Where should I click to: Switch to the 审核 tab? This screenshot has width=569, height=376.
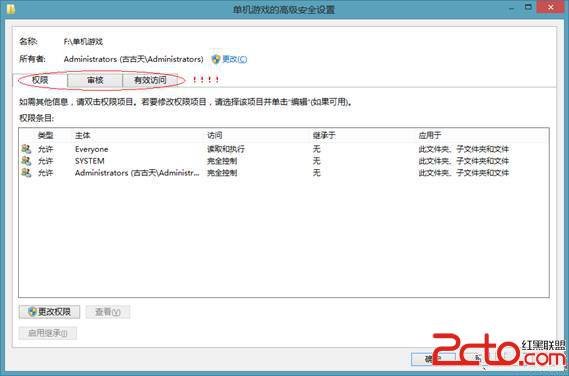(95, 80)
